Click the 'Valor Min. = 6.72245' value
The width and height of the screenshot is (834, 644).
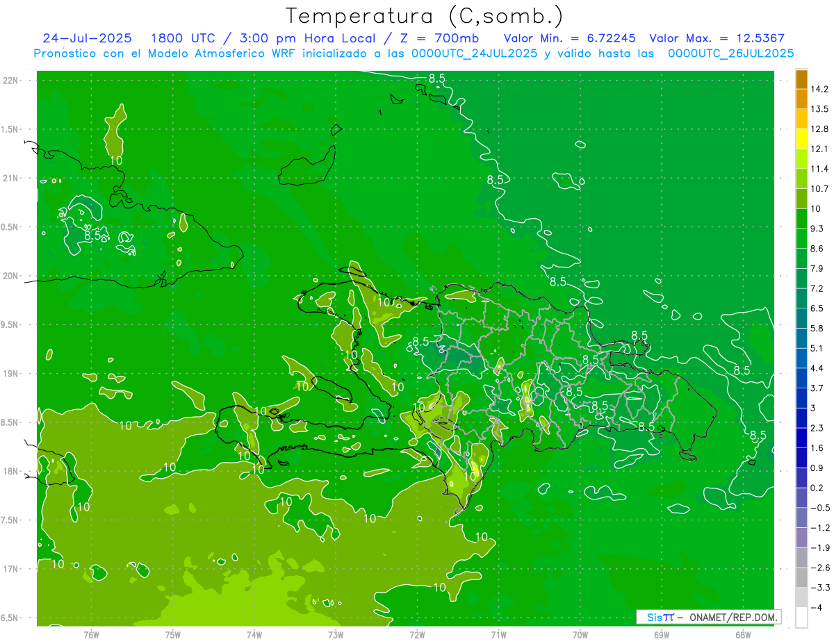[570, 38]
